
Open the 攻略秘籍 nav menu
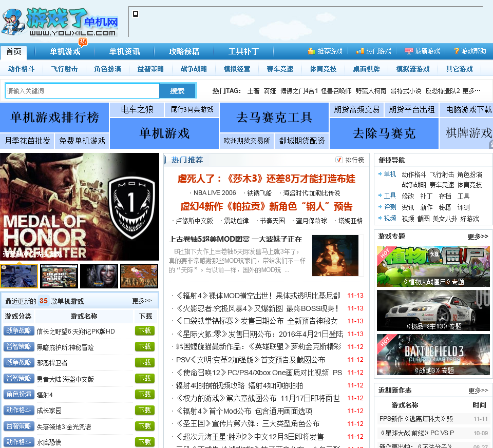click(x=184, y=51)
